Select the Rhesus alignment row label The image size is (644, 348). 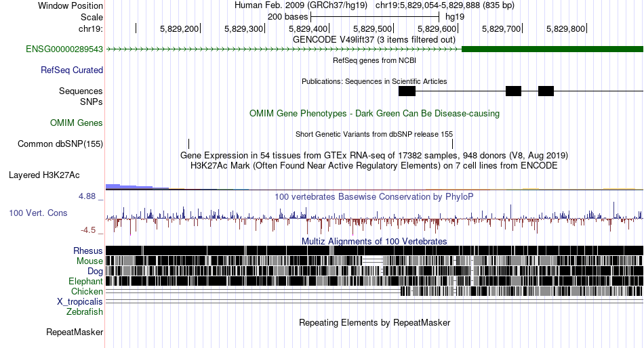88,251
